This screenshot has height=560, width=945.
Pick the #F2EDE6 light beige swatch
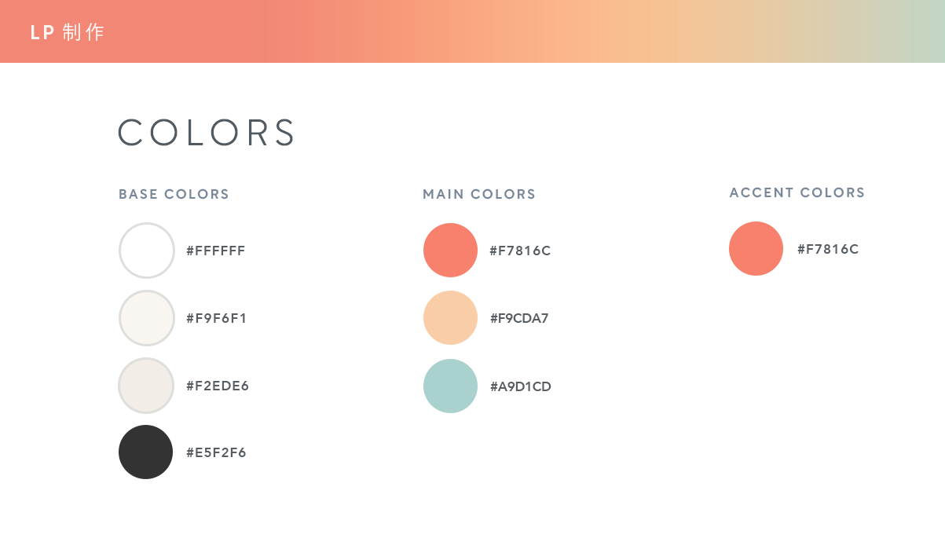(146, 386)
